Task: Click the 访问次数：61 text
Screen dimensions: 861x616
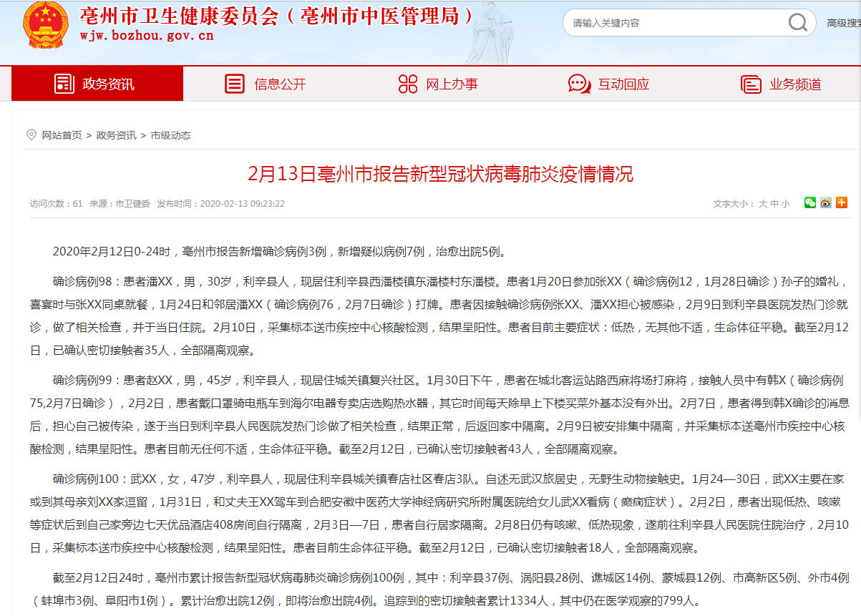Action: tap(57, 204)
